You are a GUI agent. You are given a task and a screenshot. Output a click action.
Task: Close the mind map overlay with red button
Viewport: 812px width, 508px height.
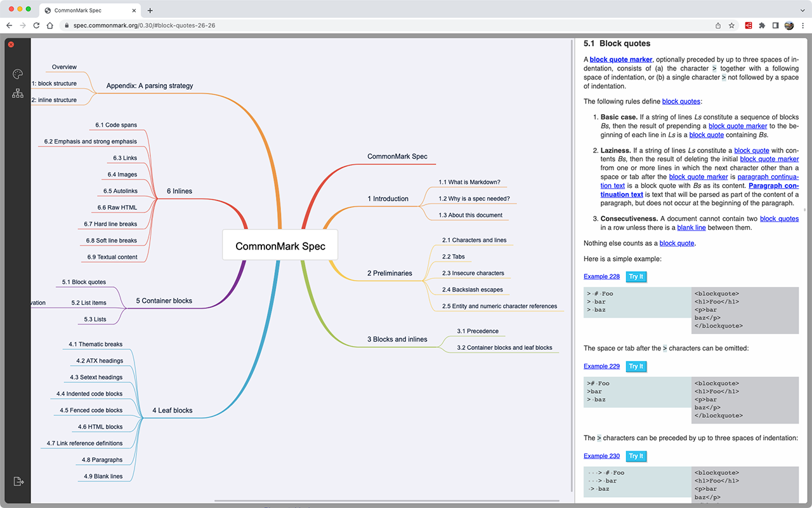coord(11,44)
